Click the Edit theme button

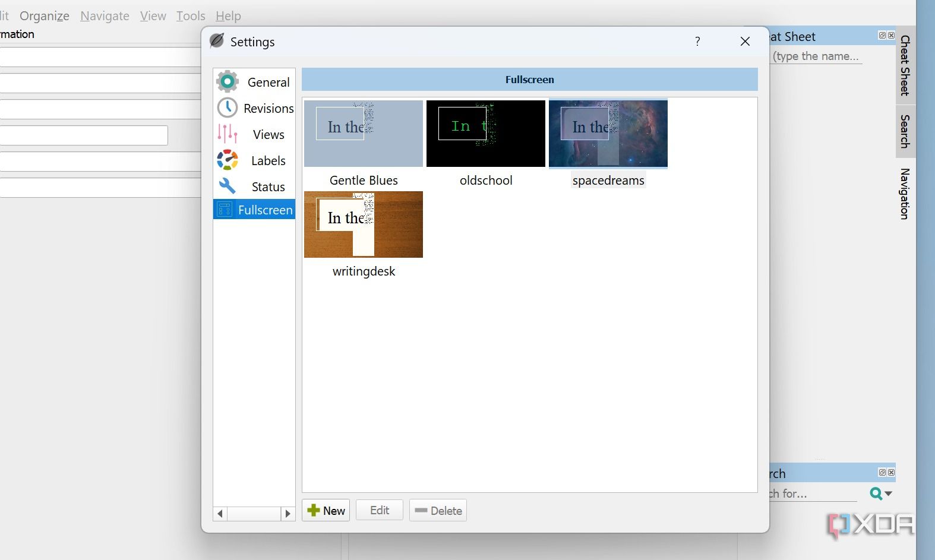380,510
